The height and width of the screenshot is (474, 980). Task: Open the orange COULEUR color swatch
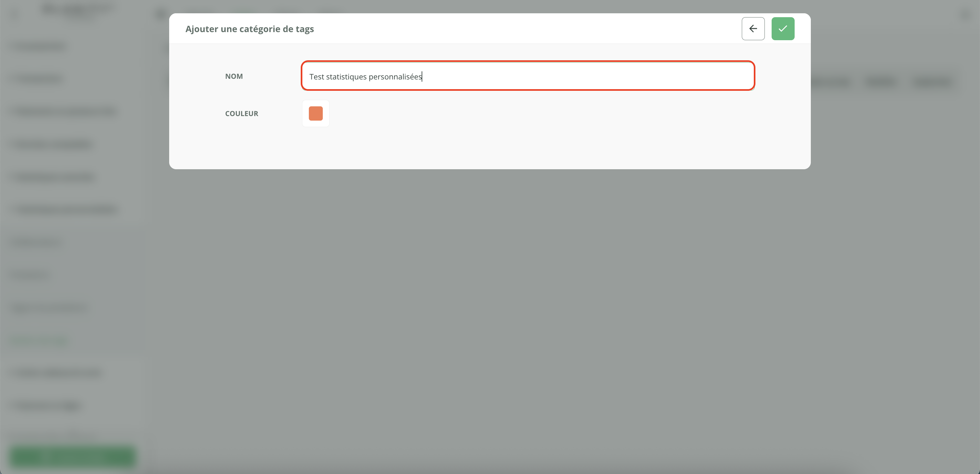click(315, 113)
